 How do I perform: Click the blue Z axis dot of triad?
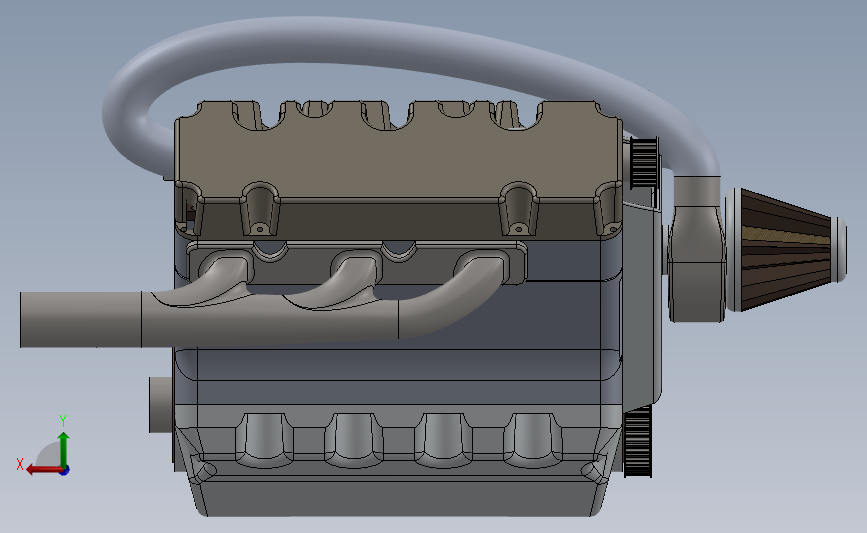pyautogui.click(x=65, y=471)
